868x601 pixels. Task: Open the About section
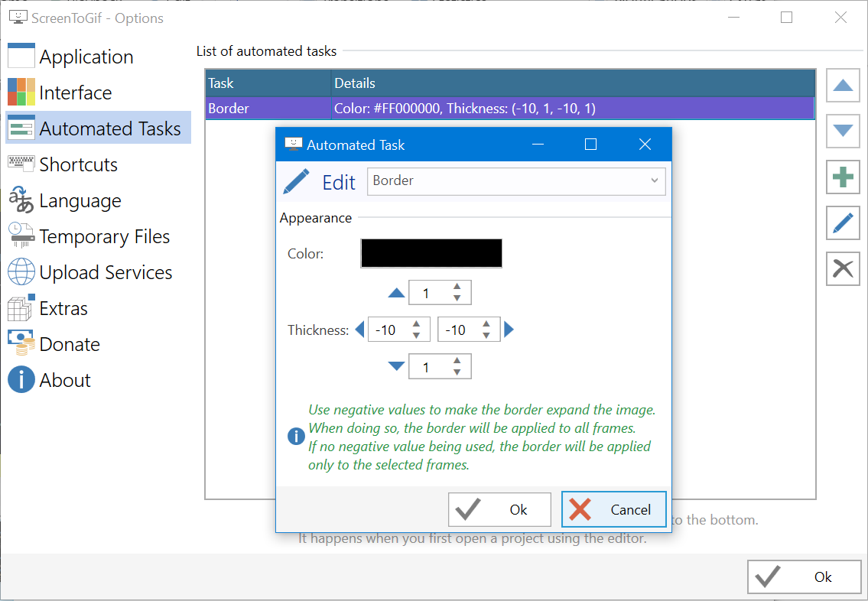(x=98, y=380)
